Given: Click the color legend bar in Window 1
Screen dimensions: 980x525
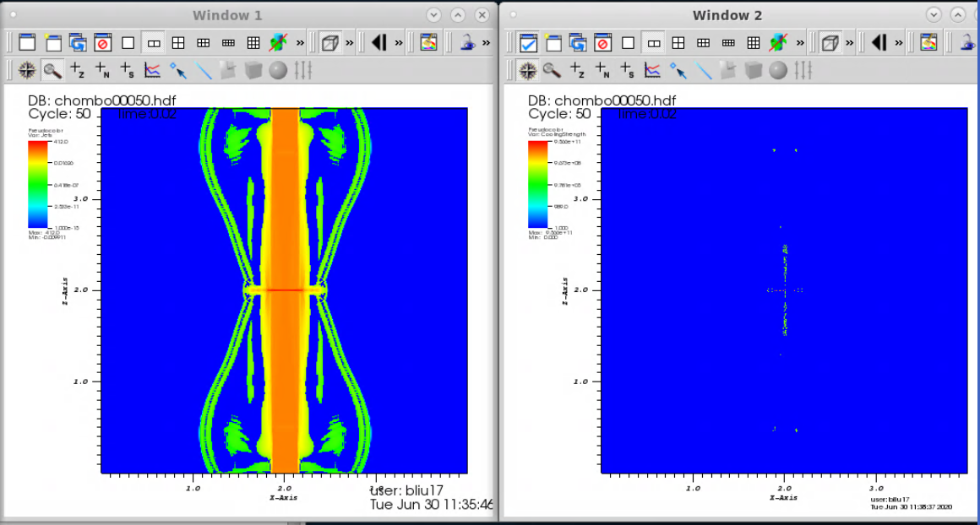Looking at the screenshot, I should [x=37, y=184].
